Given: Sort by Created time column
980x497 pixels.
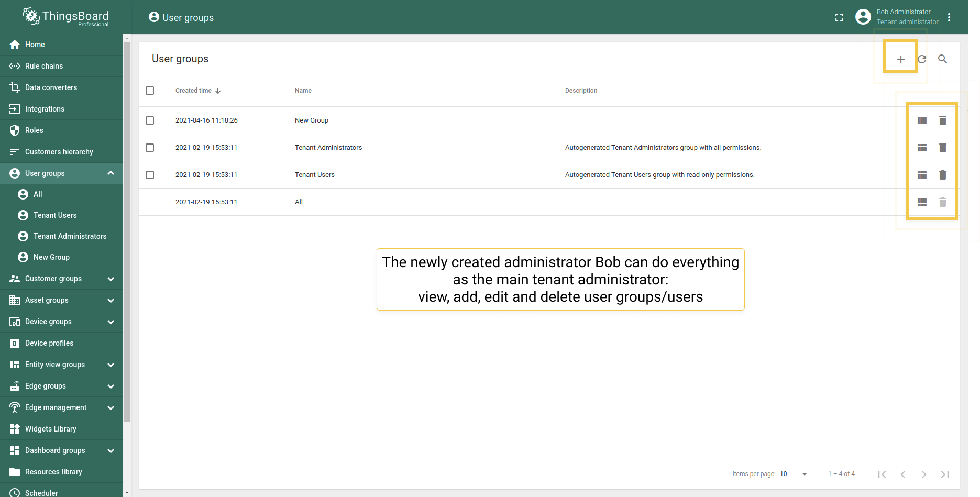Looking at the screenshot, I should (198, 91).
